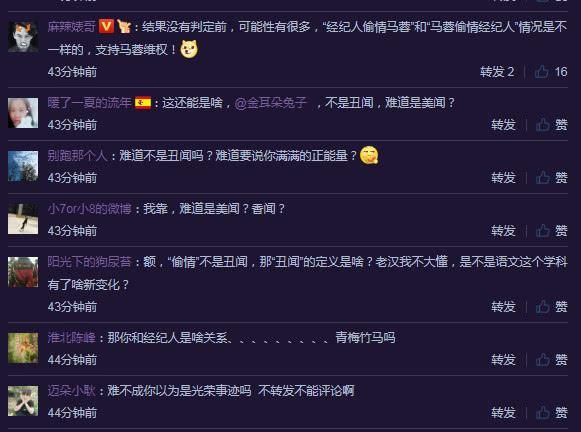The image size is (581, 432).
Task: Open 迈朵小耿's avatar picture
Action: pyautogui.click(x=23, y=401)
